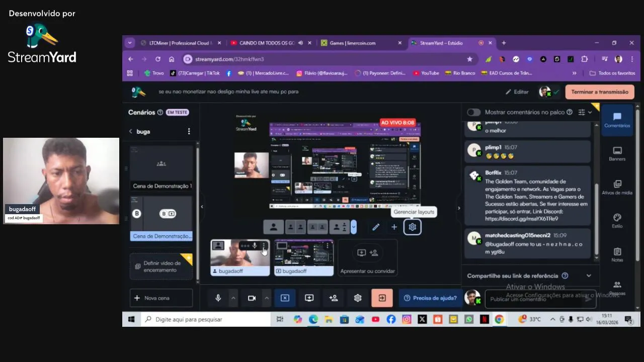Stop screen sharing with the X-screen button
The height and width of the screenshot is (362, 644).
pos(285,298)
